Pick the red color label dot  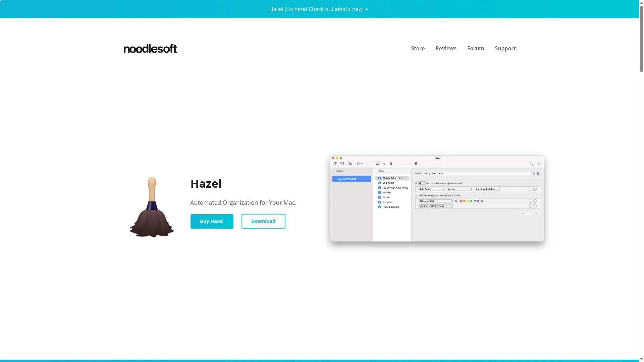(461, 201)
